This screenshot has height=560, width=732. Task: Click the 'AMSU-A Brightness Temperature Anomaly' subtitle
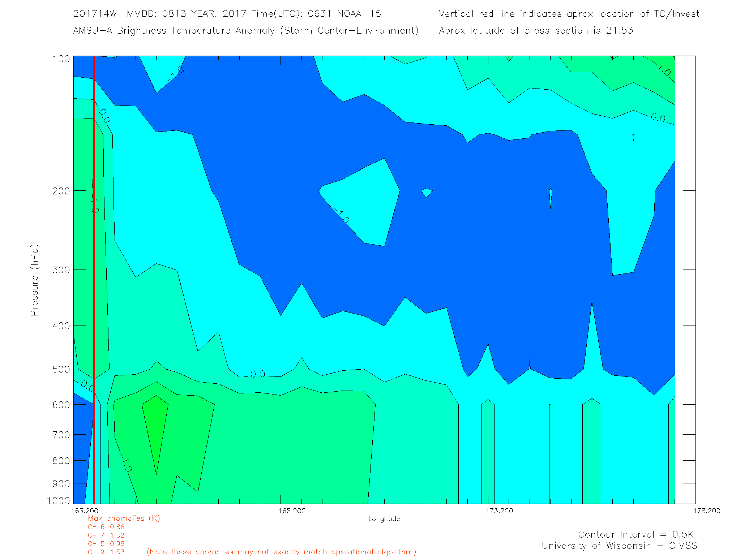(x=174, y=31)
